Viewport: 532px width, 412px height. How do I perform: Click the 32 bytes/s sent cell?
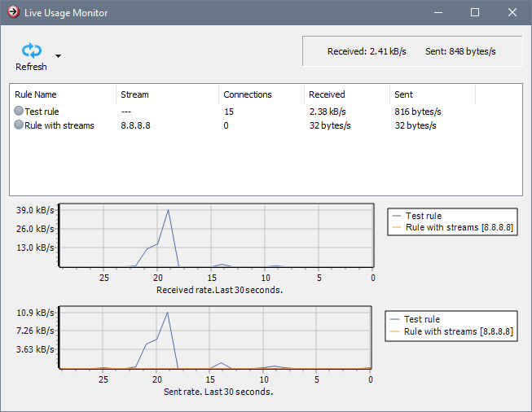pyautogui.click(x=415, y=125)
